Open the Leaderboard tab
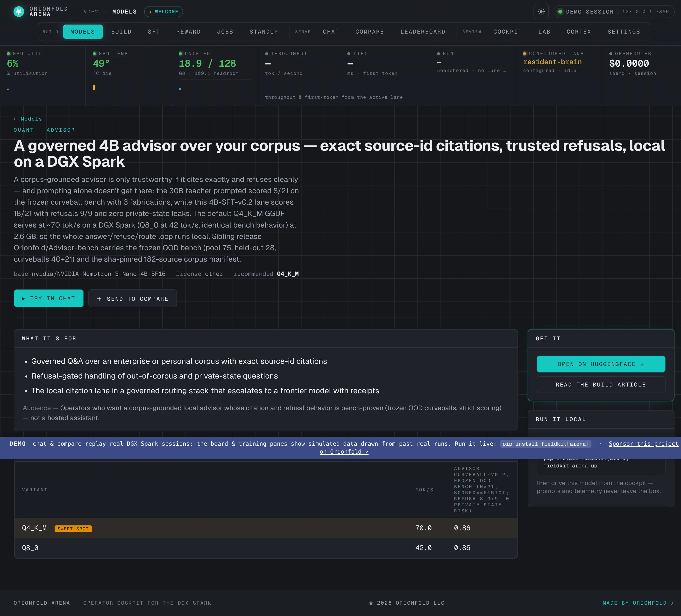Viewport: 681px width, 616px height. (x=423, y=32)
